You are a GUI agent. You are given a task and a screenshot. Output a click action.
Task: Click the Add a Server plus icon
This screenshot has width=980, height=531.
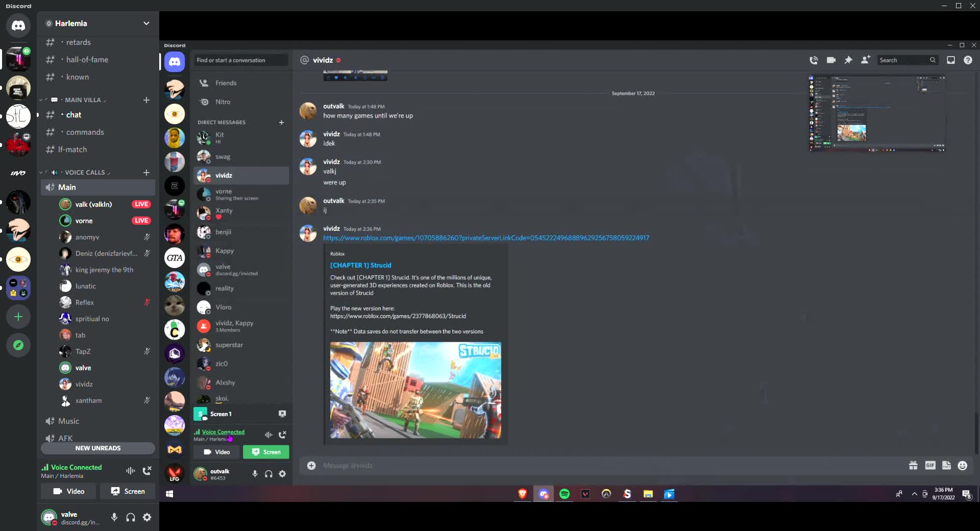pyautogui.click(x=18, y=317)
